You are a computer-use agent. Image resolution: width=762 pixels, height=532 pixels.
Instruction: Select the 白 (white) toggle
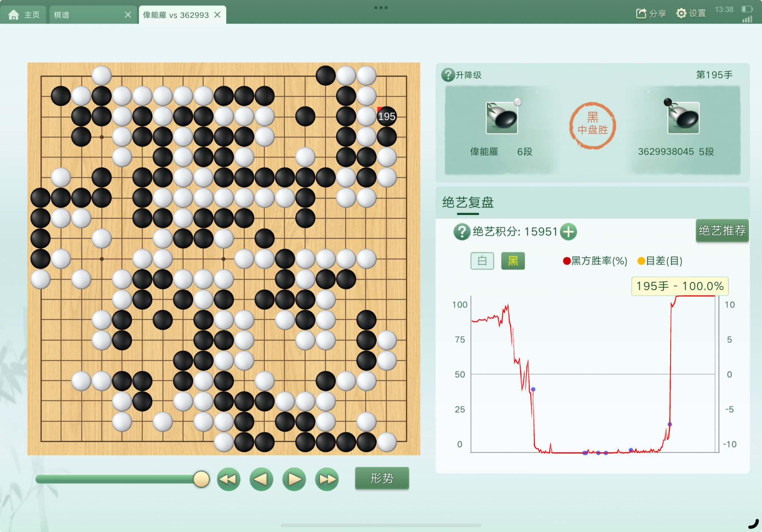[x=482, y=261]
